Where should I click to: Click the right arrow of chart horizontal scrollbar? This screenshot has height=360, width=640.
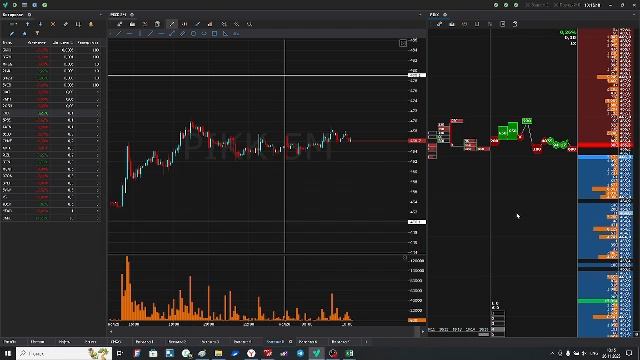click(x=423, y=331)
